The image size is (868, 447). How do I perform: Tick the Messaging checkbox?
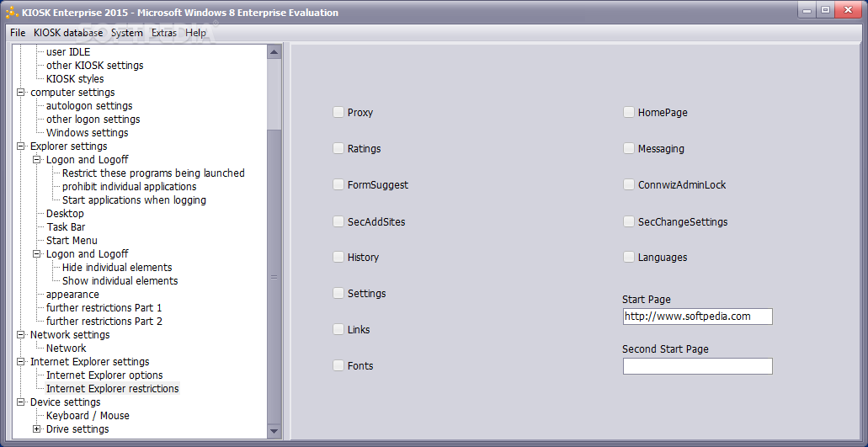coord(628,148)
